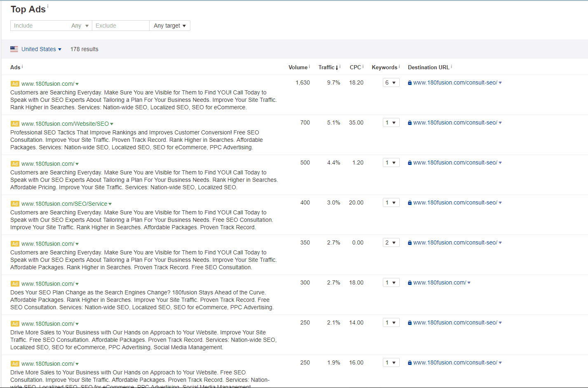The height and width of the screenshot is (388, 588).
Task: Open the first www.180fusion.com/consult-seo/ destination link
Action: [x=455, y=82]
